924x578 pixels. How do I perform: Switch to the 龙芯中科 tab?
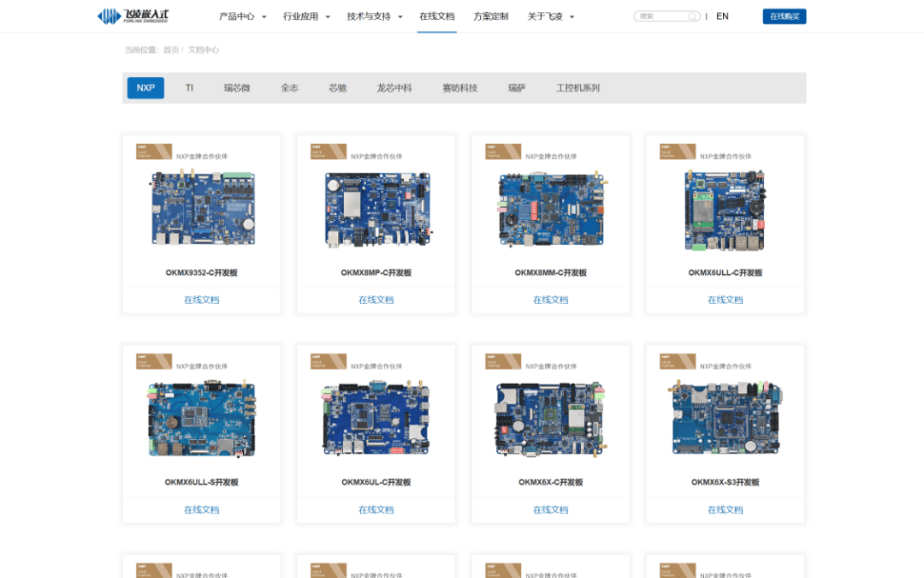(394, 88)
